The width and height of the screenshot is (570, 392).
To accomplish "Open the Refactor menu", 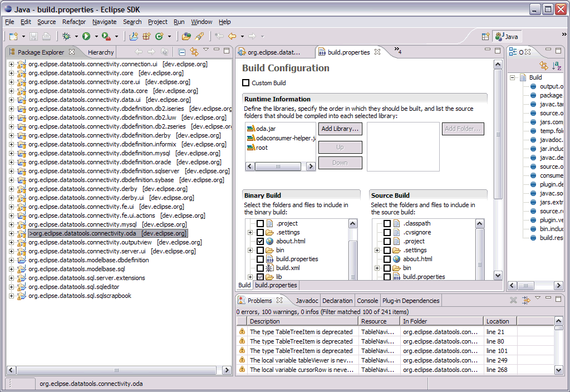I will click(x=74, y=22).
